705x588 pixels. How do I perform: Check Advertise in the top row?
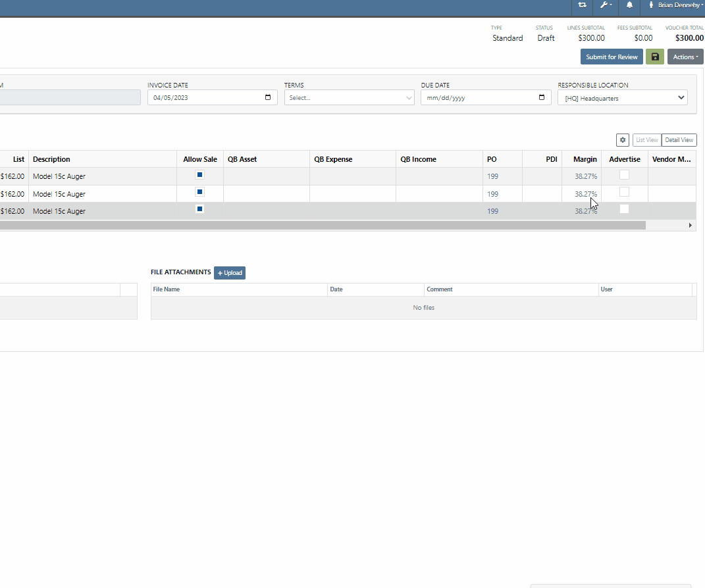click(x=624, y=175)
